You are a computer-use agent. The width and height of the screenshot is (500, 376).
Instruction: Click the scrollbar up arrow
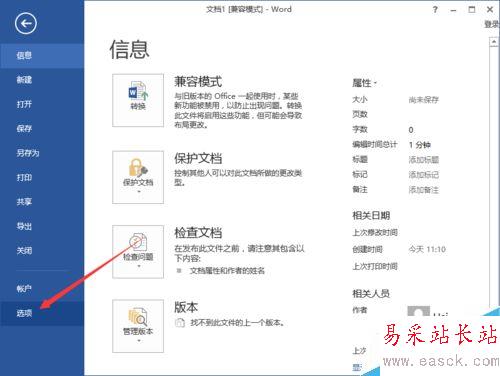click(x=494, y=42)
